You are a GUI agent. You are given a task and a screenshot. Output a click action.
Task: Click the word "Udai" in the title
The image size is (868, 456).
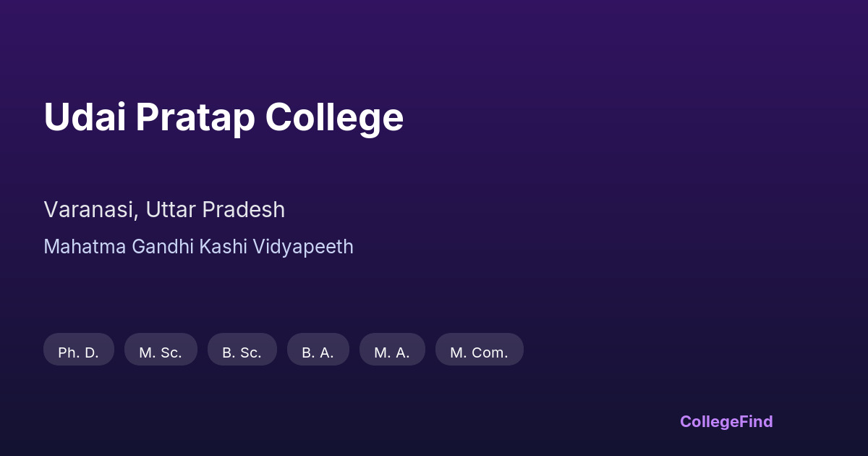pyautogui.click(x=84, y=117)
